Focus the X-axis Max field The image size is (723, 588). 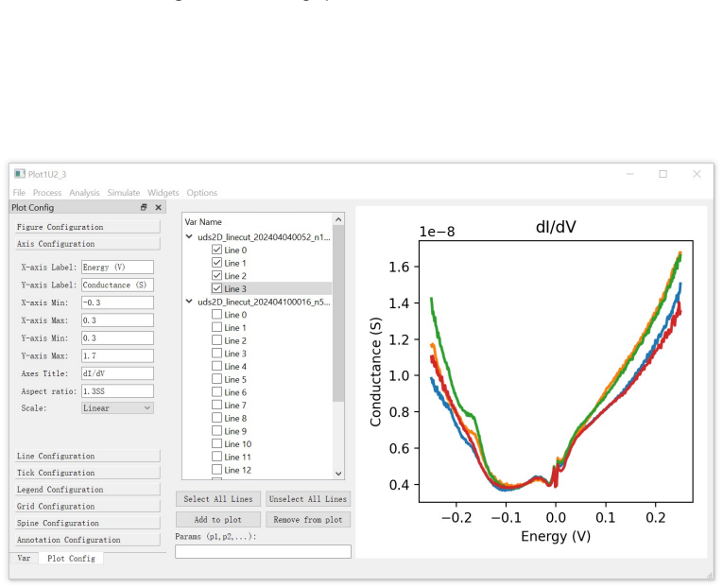(117, 320)
